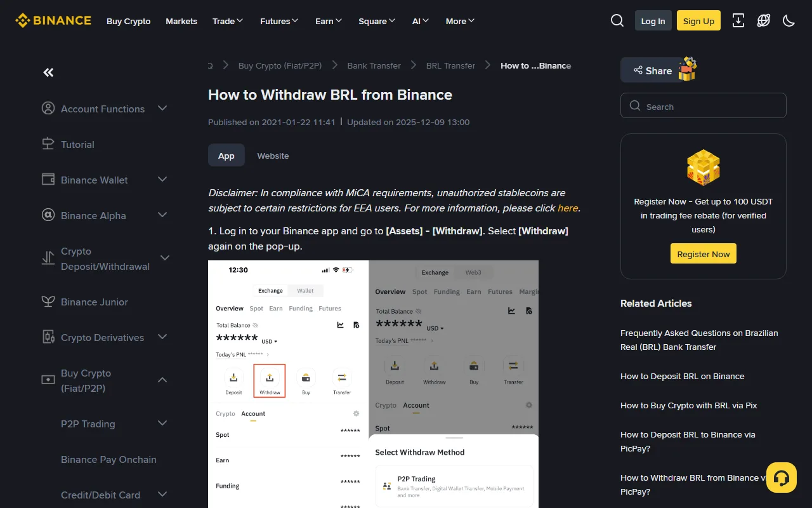Expand Crypto Deposit/Withdrawal section
The width and height of the screenshot is (812, 508).
(x=165, y=258)
